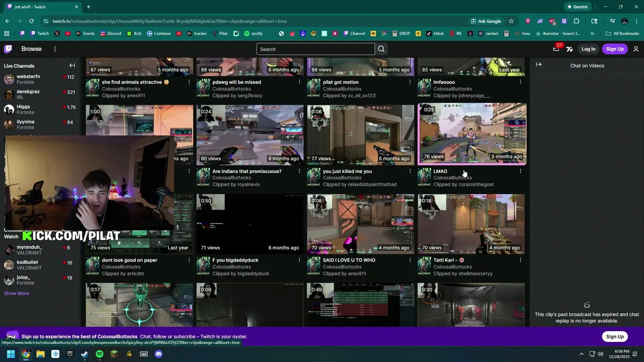Open All Bookmarks folder
Image resolution: width=644 pixels, height=362 pixels.
pos(622,34)
